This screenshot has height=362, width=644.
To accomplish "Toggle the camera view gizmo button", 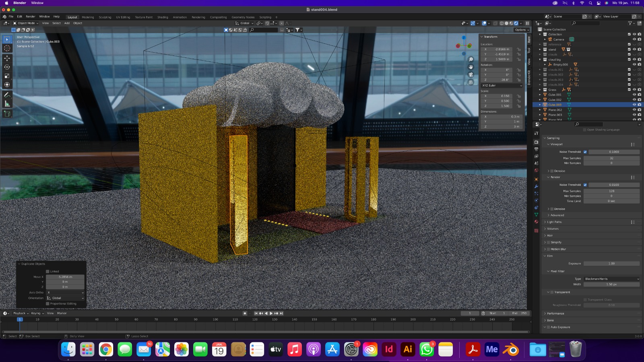I will pos(471,74).
